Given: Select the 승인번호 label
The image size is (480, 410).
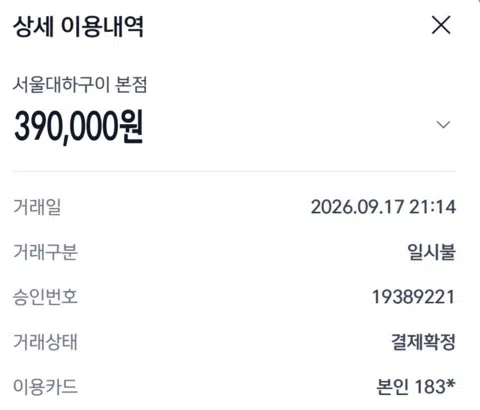Looking at the screenshot, I should (x=45, y=297).
